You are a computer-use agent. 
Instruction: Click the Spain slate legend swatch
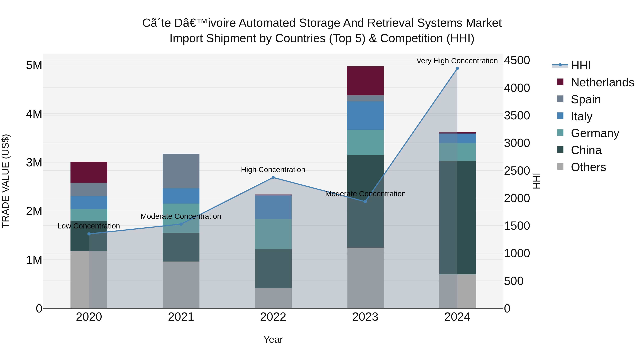click(x=560, y=99)
